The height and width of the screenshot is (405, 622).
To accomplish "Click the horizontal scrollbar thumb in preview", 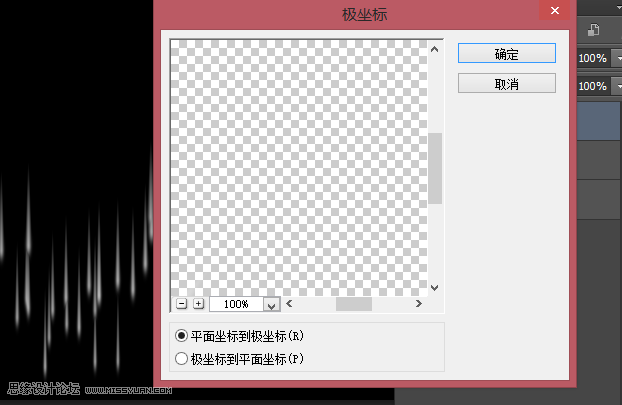I will click(x=353, y=304).
